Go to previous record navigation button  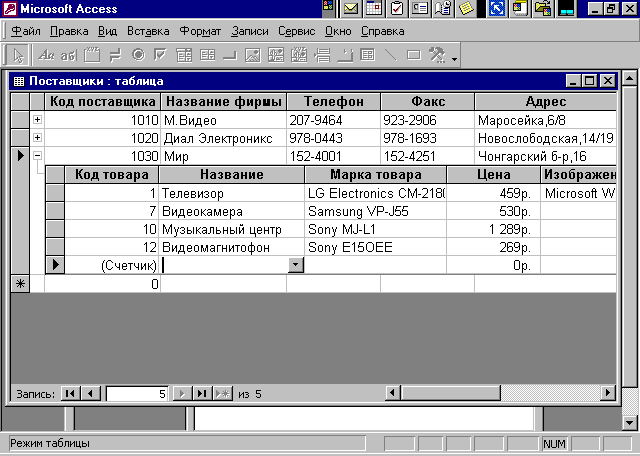pos(91,394)
